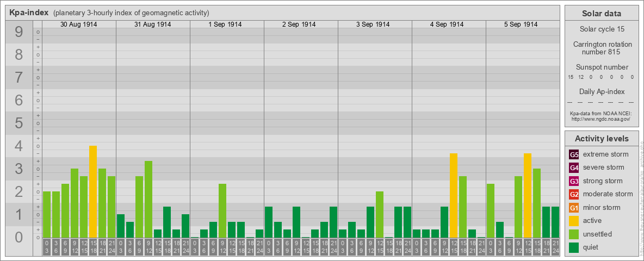Click the sunspot value 15

(571, 77)
